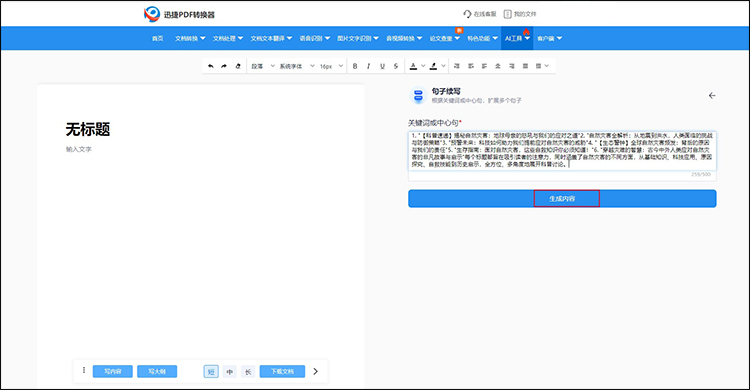Open the 特色功能 menu
Image resolution: width=750 pixels, height=390 pixels.
tap(482, 38)
